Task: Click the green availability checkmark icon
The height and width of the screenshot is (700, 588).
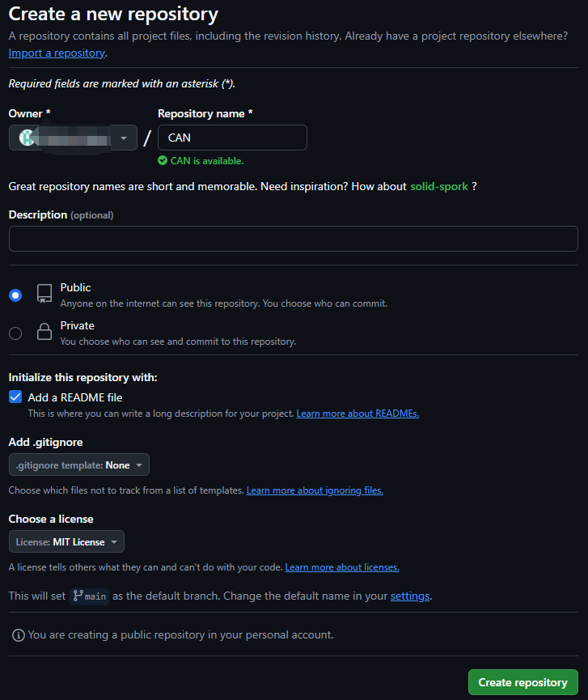Action: 163,161
